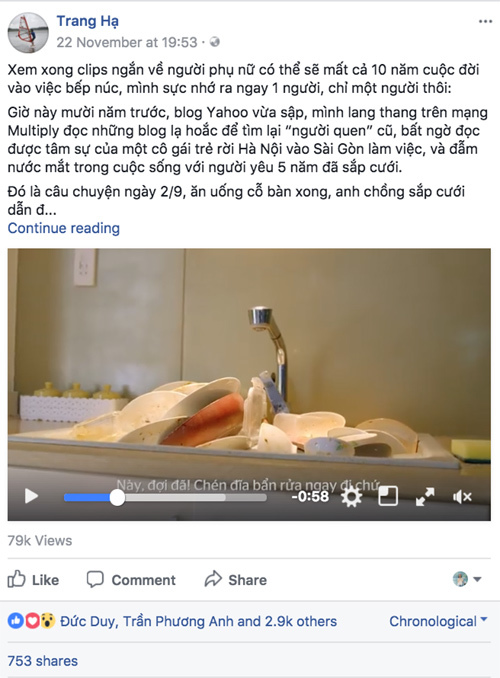Open post options three-dots menu
This screenshot has width=500, height=678.
[x=485, y=22]
